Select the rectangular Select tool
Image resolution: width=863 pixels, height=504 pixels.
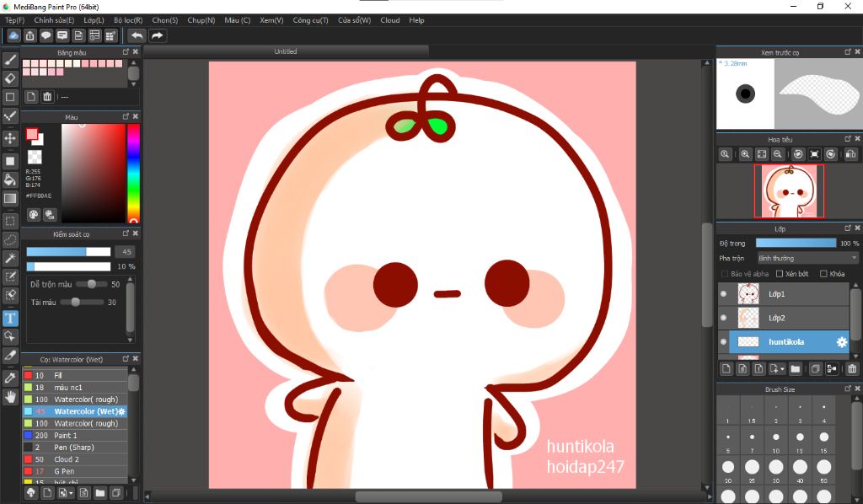click(x=10, y=221)
